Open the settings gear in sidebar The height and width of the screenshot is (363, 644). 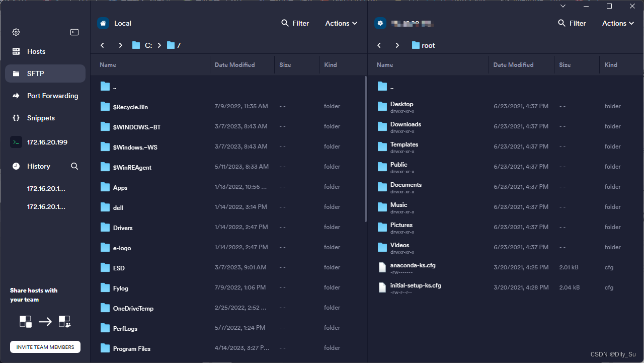coord(16,32)
